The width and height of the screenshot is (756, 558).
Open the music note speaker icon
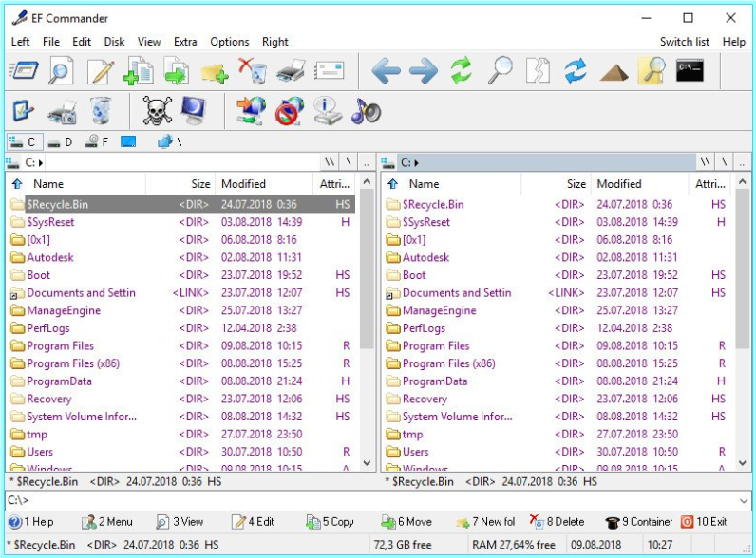(x=366, y=111)
